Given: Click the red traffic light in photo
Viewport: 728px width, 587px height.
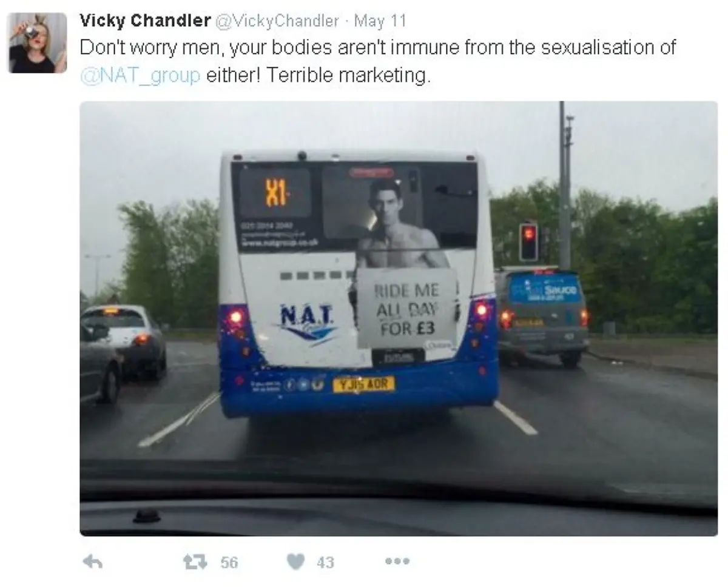Looking at the screenshot, I should tap(528, 241).
